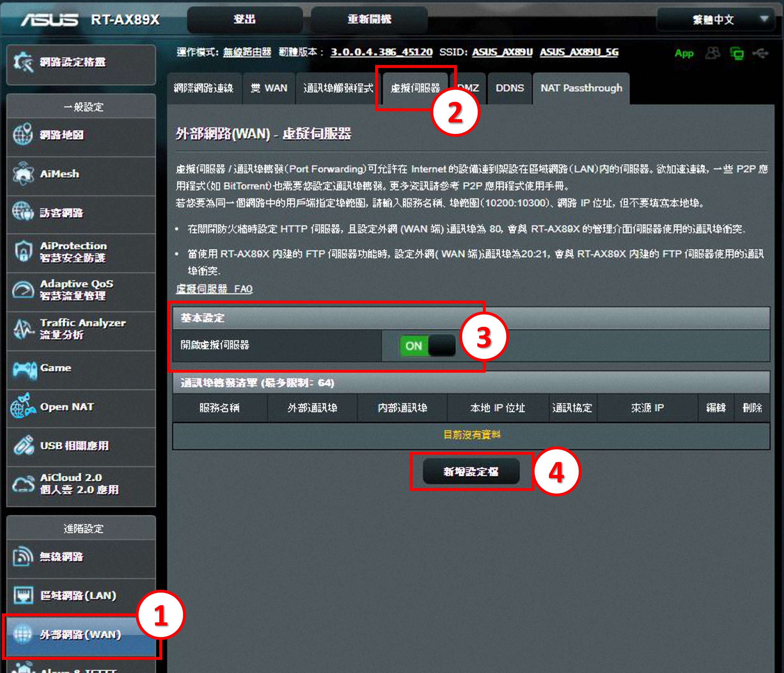
Task: Switch to the 網際網路連線 tab
Action: [x=204, y=88]
